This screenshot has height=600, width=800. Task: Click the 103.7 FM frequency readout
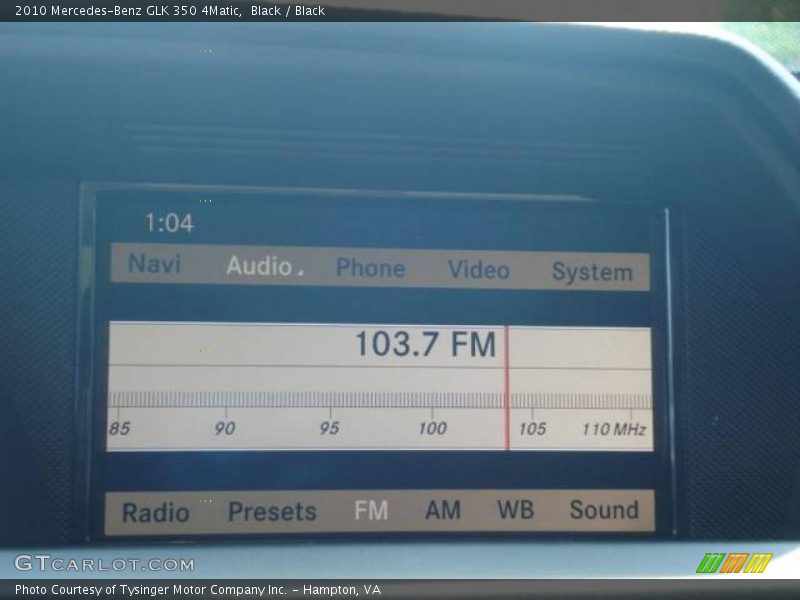pyautogui.click(x=425, y=345)
